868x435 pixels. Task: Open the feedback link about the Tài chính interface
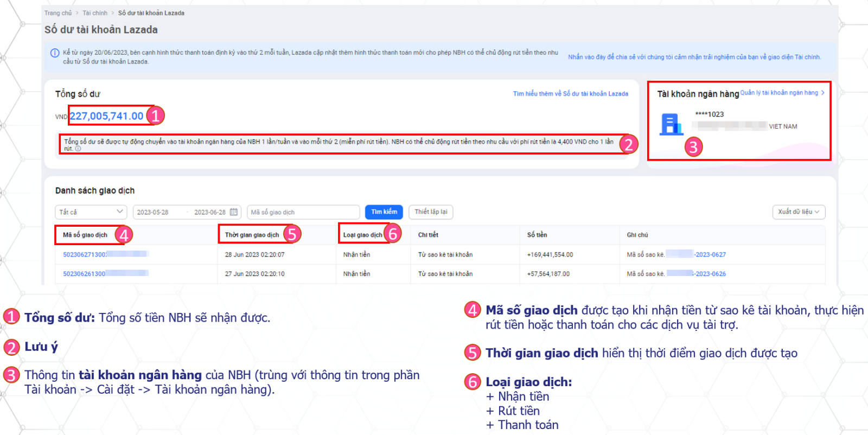(x=694, y=57)
